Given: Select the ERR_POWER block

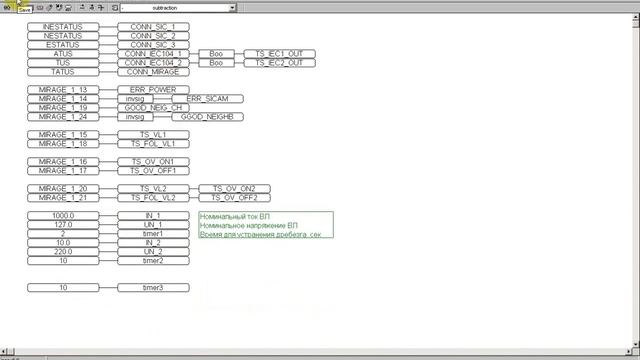Looking at the screenshot, I should [x=153, y=90].
